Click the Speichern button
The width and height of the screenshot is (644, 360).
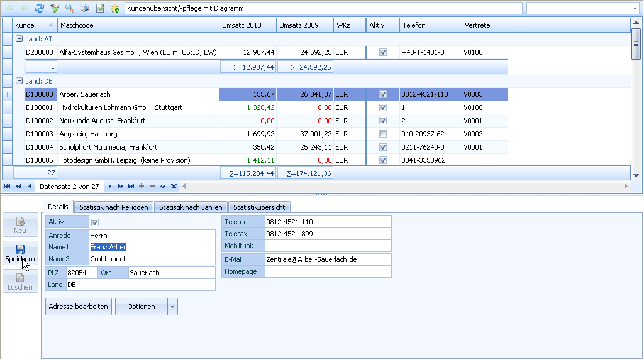[x=20, y=253]
